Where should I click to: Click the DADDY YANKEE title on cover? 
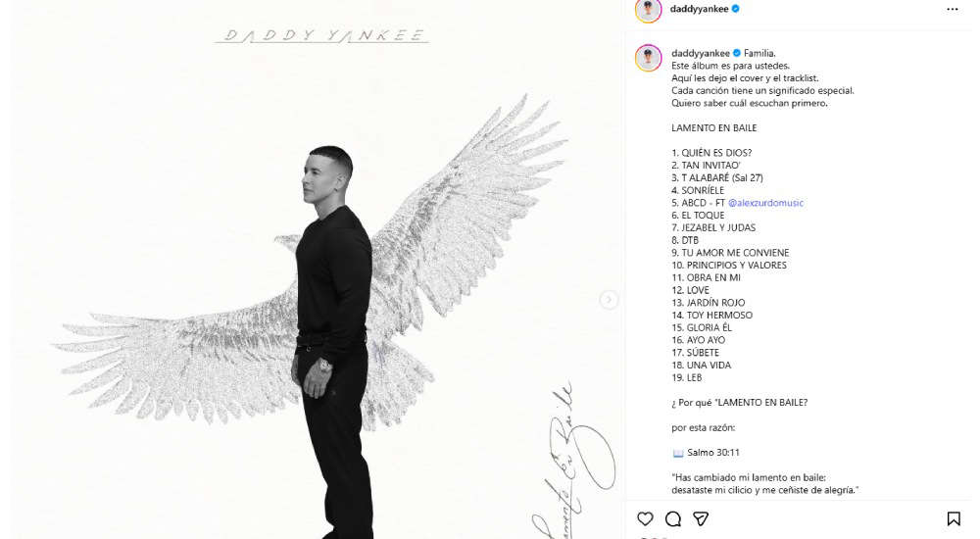tap(323, 35)
